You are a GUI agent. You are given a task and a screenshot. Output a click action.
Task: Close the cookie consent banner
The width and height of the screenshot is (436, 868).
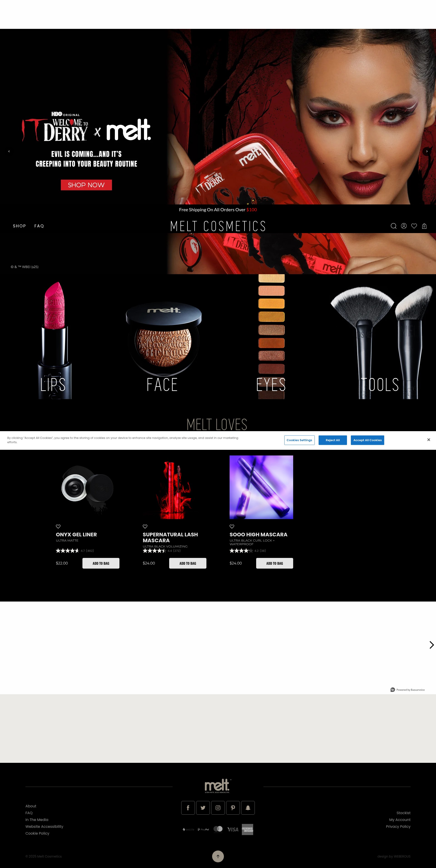coord(429,440)
